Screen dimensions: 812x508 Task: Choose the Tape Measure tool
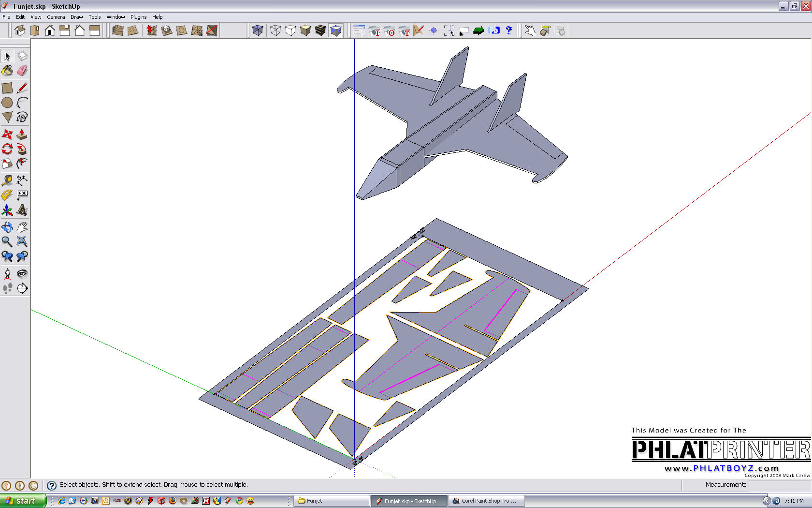pos(7,180)
